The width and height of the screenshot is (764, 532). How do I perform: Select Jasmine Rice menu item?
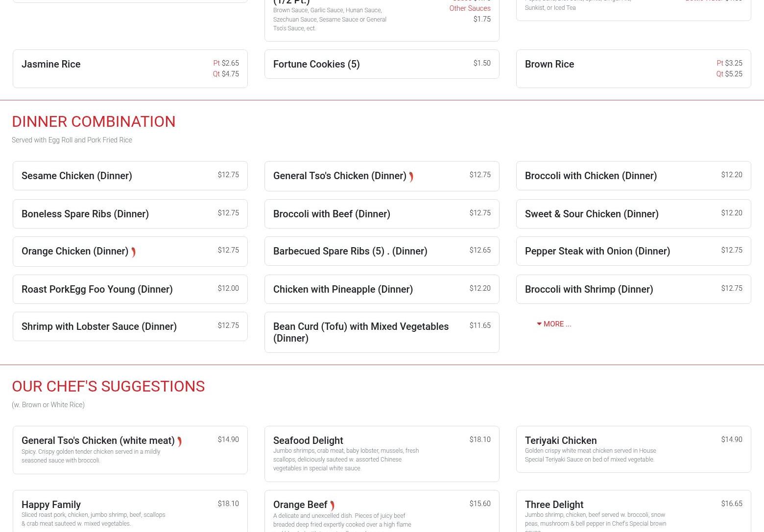pos(51,64)
